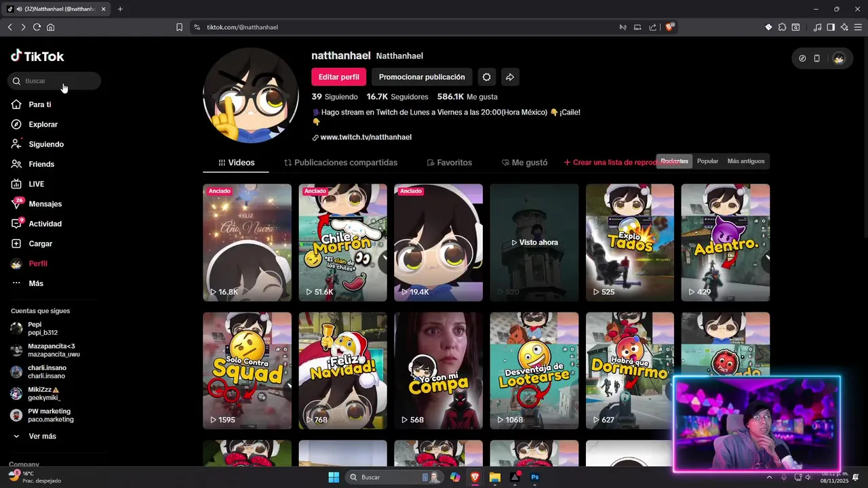The image size is (868, 488).
Task: Open the ¡Feliz Navidad! video
Action: coord(342,371)
